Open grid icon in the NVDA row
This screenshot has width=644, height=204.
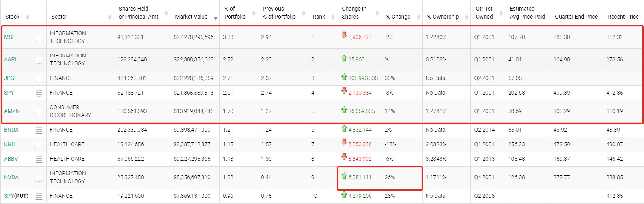click(39, 178)
